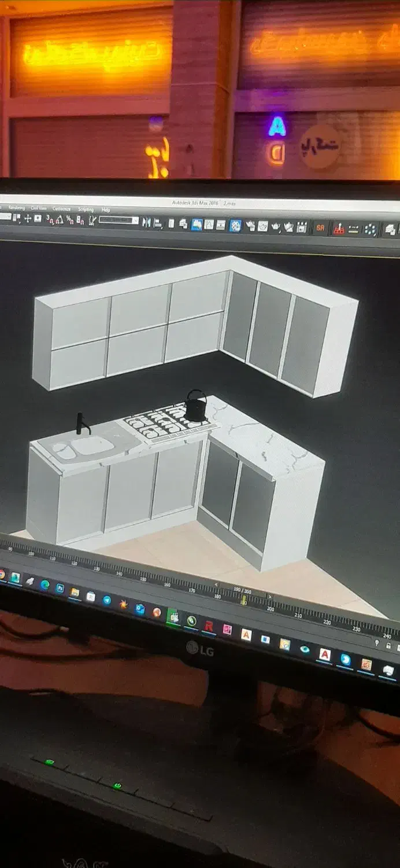Screen dimensions: 400x868
Task: Select the Move (pivot cross) tool icon
Action: pyautogui.click(x=27, y=219)
